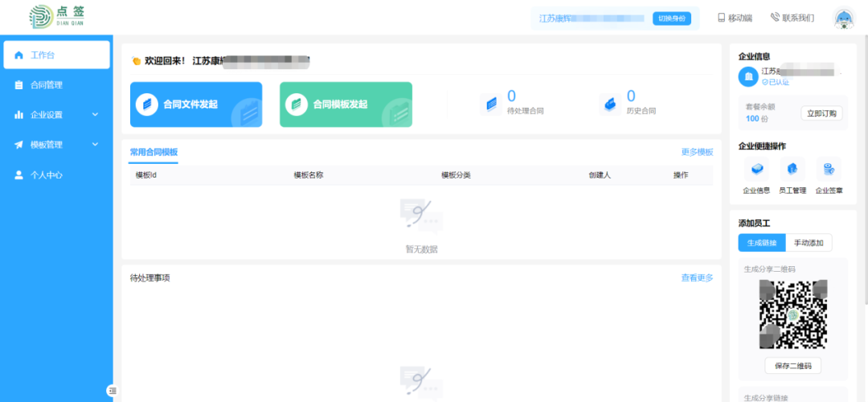Open 移动端 mobile link in header
868x402 pixels.
pos(735,18)
